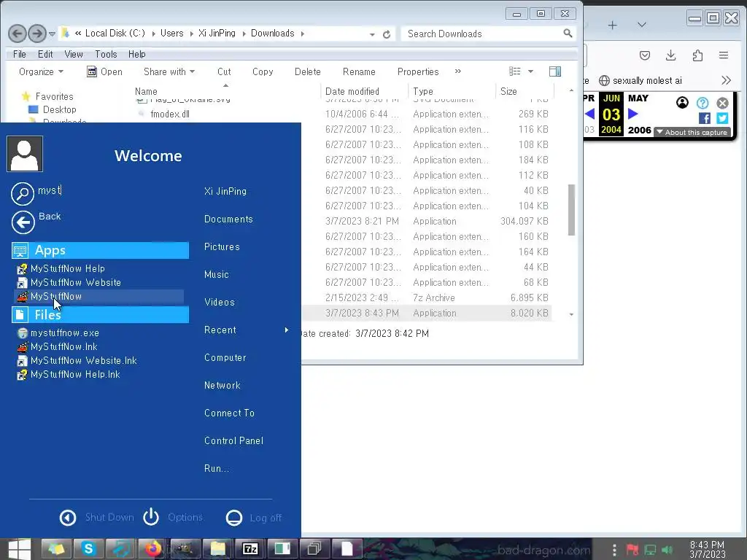Expand the Organize dropdown
This screenshot has width=747, height=560.
click(41, 71)
